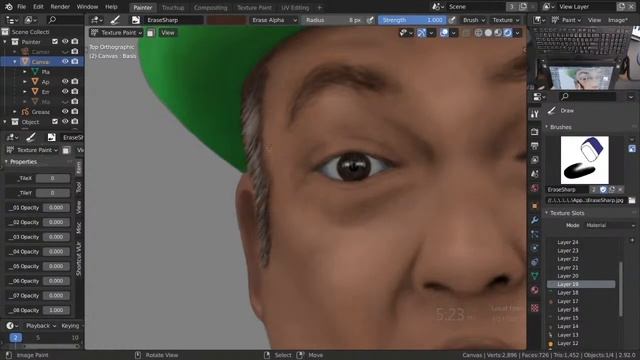640x360 pixels.
Task: Click the _TileX value field
Action: tap(53, 178)
